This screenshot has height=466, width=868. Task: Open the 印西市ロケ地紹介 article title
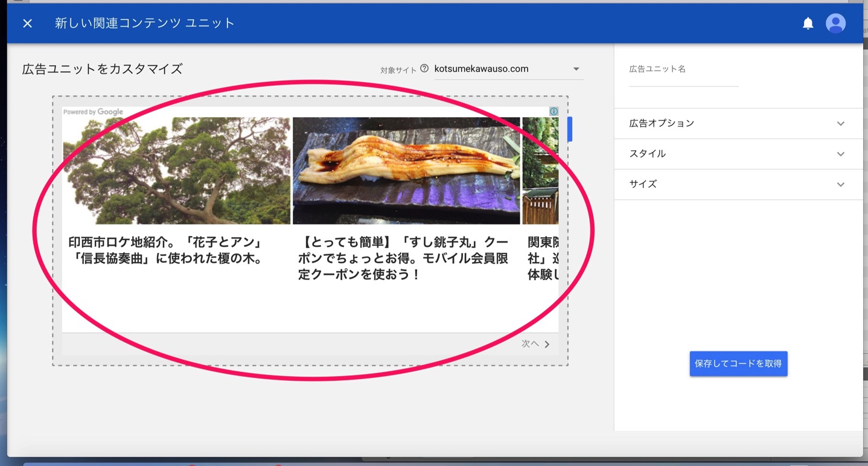(x=166, y=251)
